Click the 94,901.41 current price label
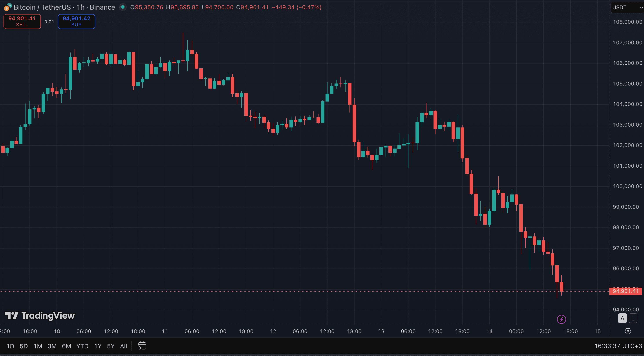This screenshot has height=356, width=644. click(625, 291)
